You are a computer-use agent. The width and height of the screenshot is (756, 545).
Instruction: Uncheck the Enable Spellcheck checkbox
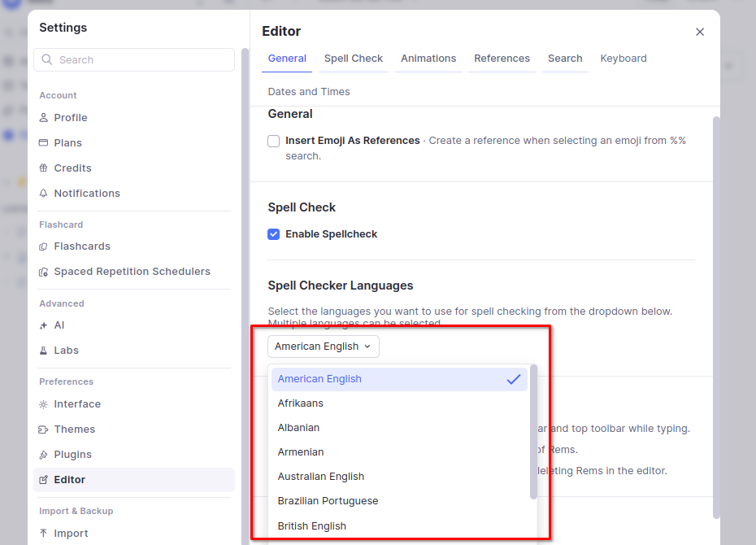(x=274, y=234)
